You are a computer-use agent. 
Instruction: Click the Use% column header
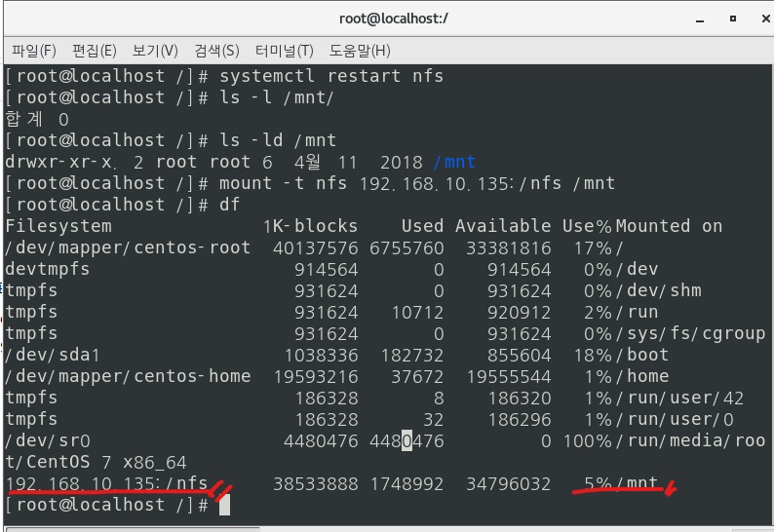pos(587,226)
